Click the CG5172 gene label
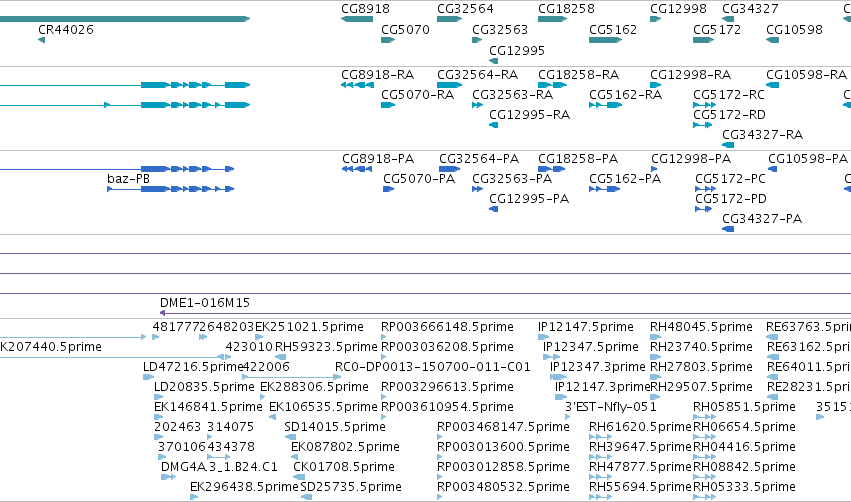The height and width of the screenshot is (502, 851). [x=717, y=30]
